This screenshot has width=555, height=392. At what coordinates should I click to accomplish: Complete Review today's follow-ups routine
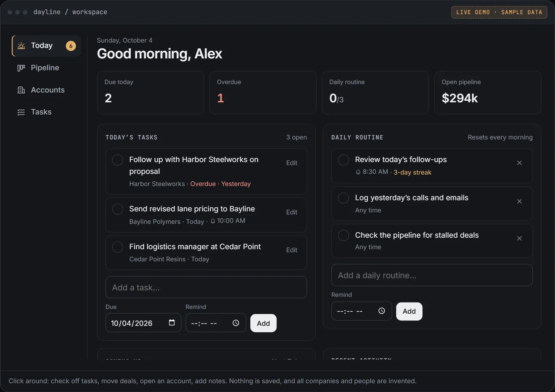pyautogui.click(x=343, y=160)
